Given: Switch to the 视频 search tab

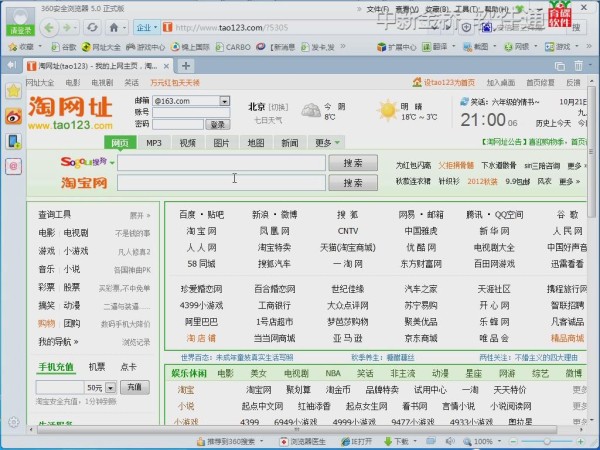Looking at the screenshot, I should pyautogui.click(x=188, y=143).
